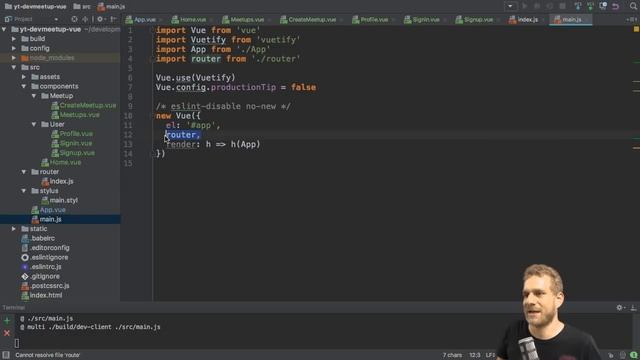
Task: Click the VCS Commit icon
Action: (590, 6)
